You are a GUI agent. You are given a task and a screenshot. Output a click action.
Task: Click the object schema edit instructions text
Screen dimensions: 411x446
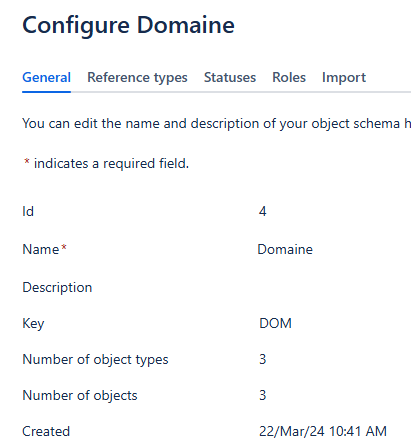[x=216, y=124]
